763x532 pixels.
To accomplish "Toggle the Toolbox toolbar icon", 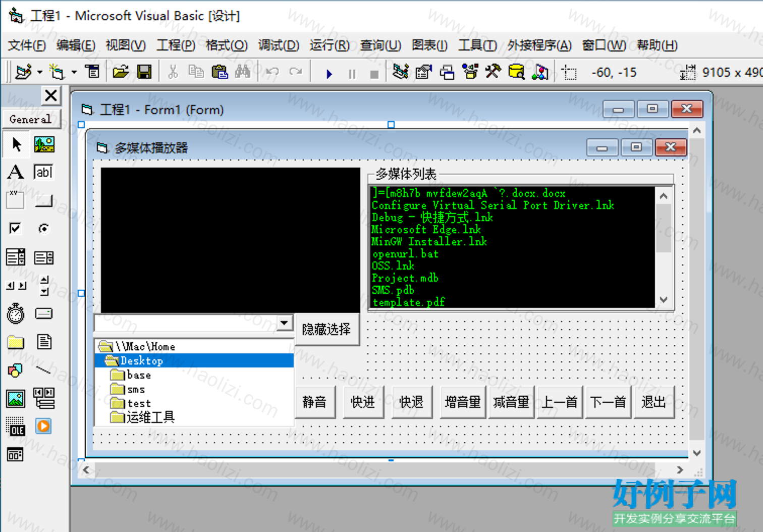I will pyautogui.click(x=493, y=72).
